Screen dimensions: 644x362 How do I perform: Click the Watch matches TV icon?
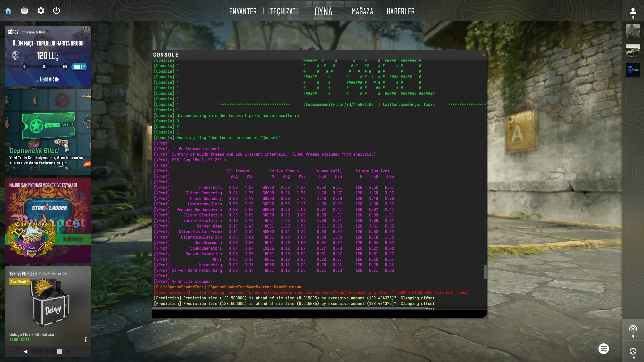(24, 11)
